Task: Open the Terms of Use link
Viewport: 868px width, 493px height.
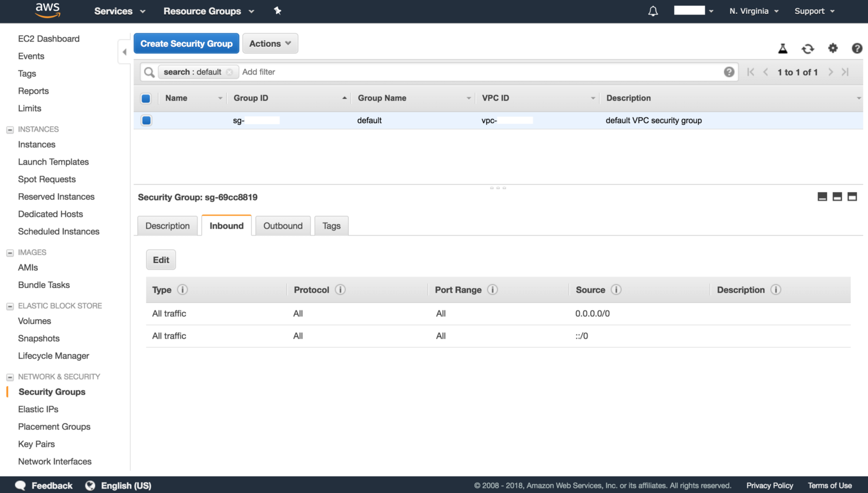Action: coord(830,485)
